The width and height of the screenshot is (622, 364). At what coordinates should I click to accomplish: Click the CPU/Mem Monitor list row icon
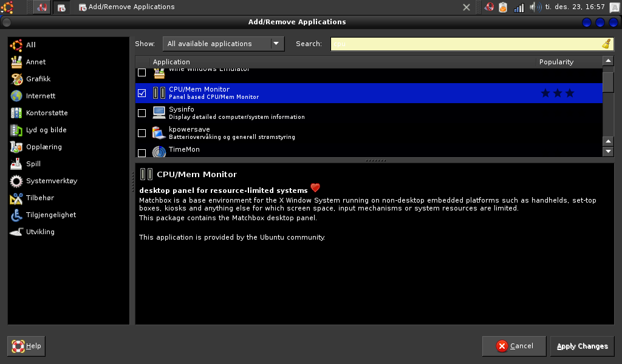[x=159, y=93]
